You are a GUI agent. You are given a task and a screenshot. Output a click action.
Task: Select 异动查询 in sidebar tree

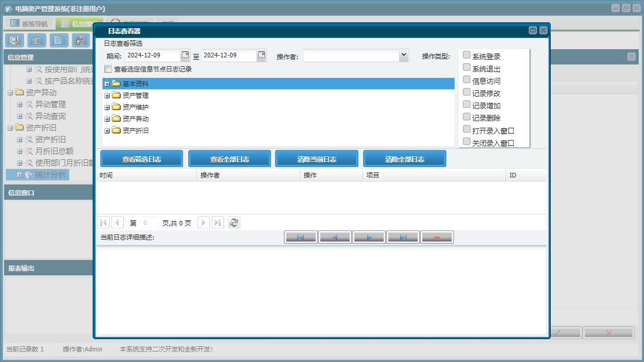(50, 116)
